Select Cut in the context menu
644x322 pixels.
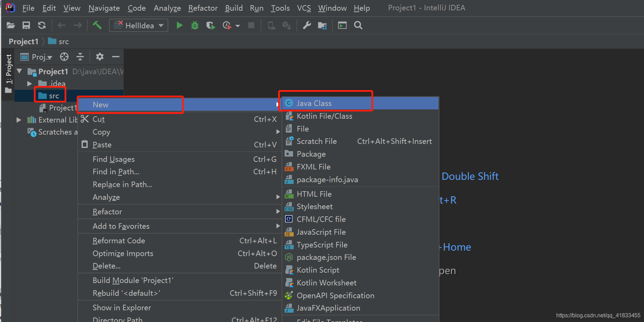[x=179, y=119]
